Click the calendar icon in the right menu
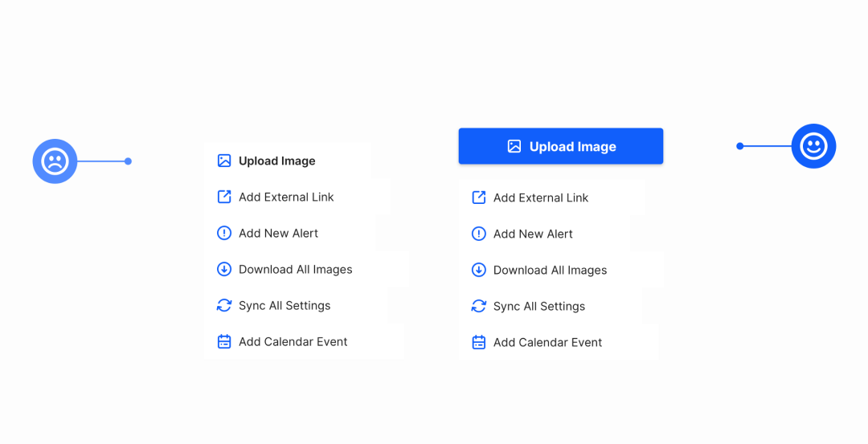The height and width of the screenshot is (444, 868). point(479,342)
